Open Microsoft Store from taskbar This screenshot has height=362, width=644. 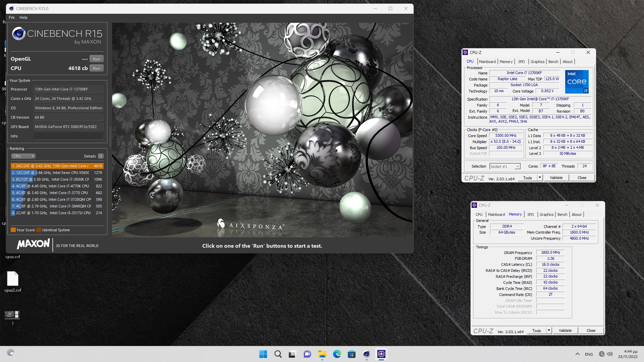(352, 354)
